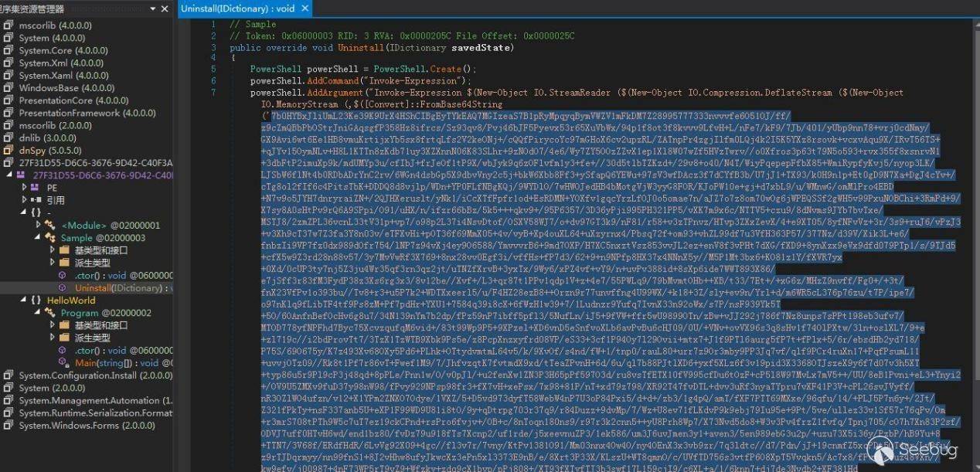The image size is (980, 472).
Task: Close the assembly explorer panel
Action: click(x=165, y=8)
